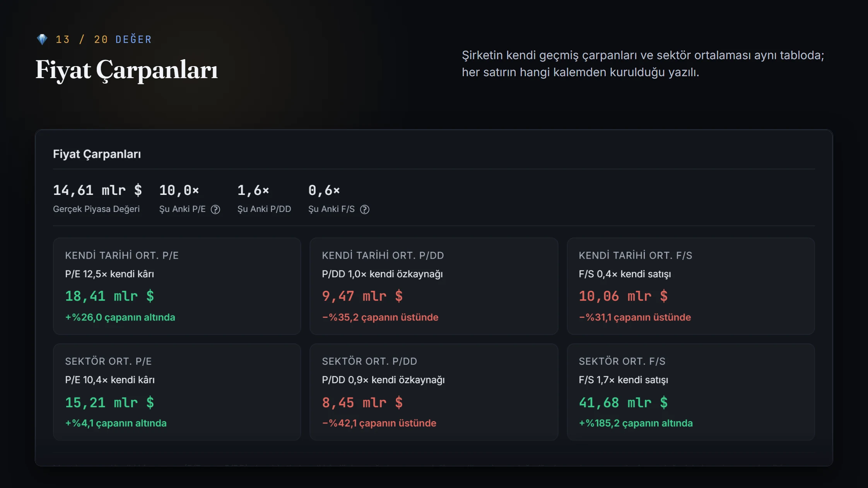Select the Sektör Ort. P/E card
This screenshot has height=488, width=868.
point(177,392)
